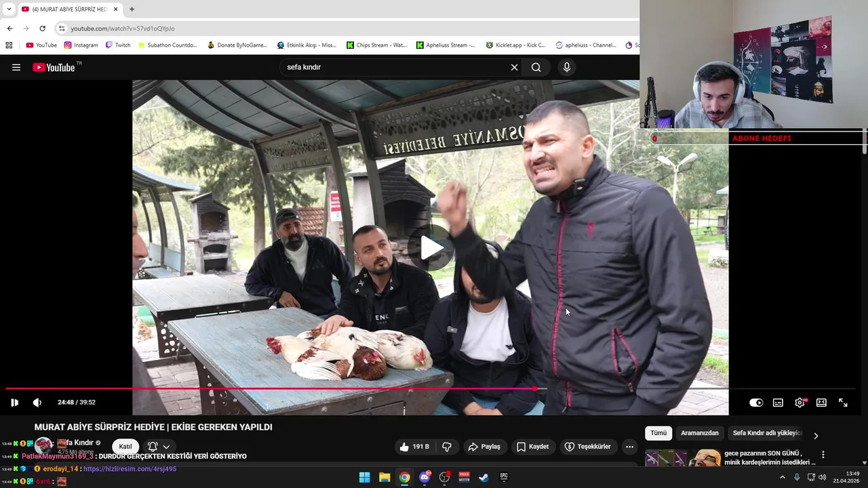Dislike the video with thumbs down
The width and height of the screenshot is (868, 488).
(447, 447)
